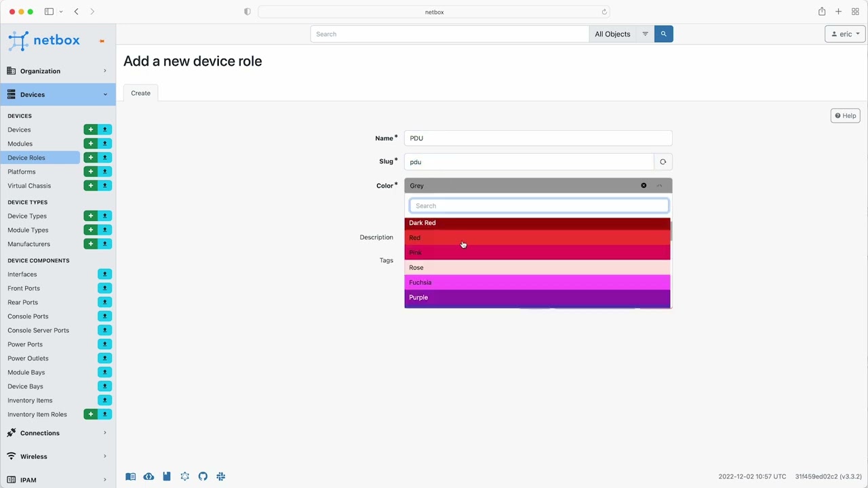Go to Inventory Items in sidebar
The width and height of the screenshot is (868, 488).
(x=30, y=400)
